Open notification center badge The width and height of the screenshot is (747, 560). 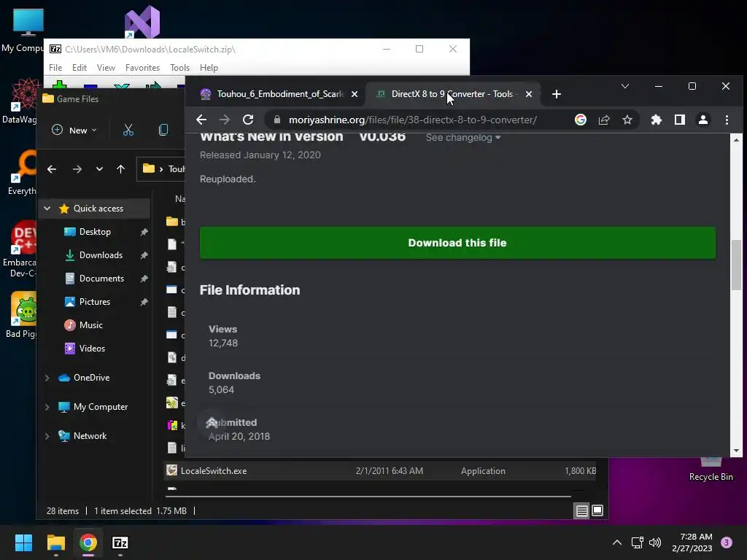[x=727, y=542]
